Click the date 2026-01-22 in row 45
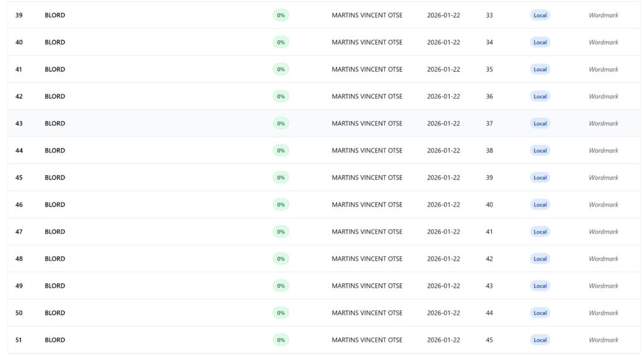 pyautogui.click(x=443, y=177)
